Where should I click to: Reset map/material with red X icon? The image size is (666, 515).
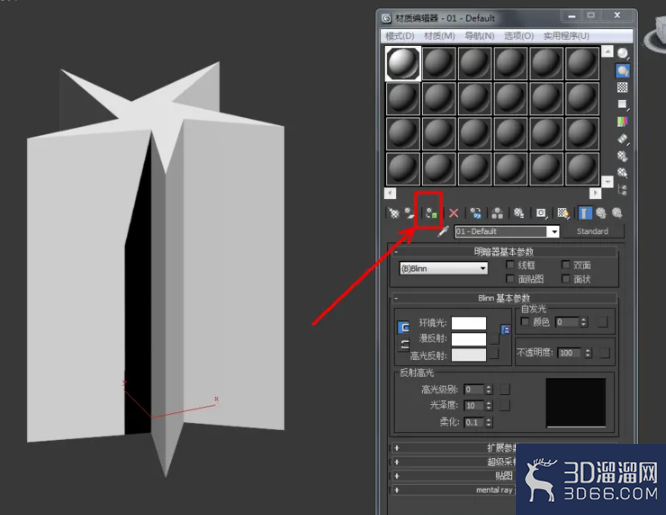click(x=454, y=213)
